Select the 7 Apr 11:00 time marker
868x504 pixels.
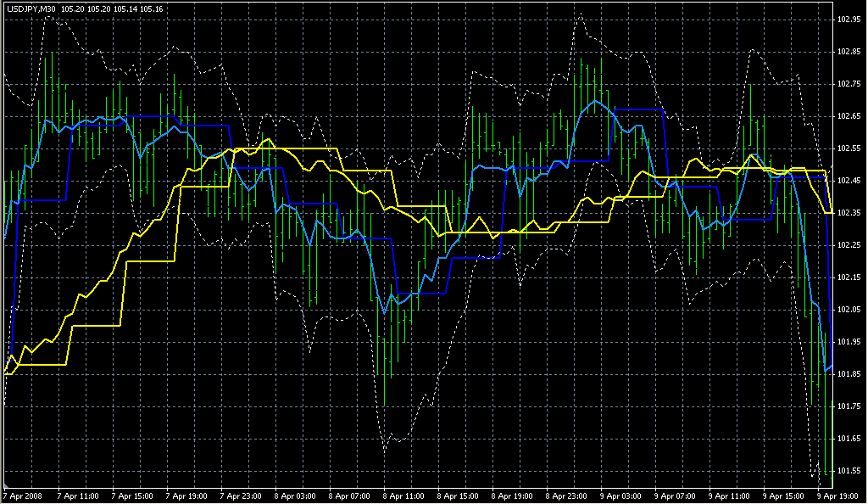(x=79, y=495)
